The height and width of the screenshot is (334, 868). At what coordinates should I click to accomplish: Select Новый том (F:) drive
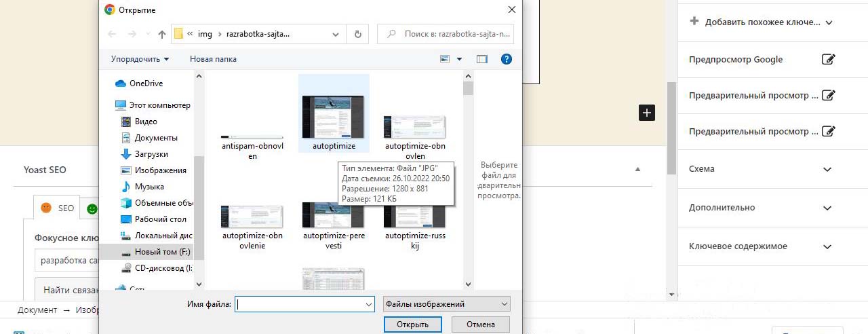click(161, 252)
